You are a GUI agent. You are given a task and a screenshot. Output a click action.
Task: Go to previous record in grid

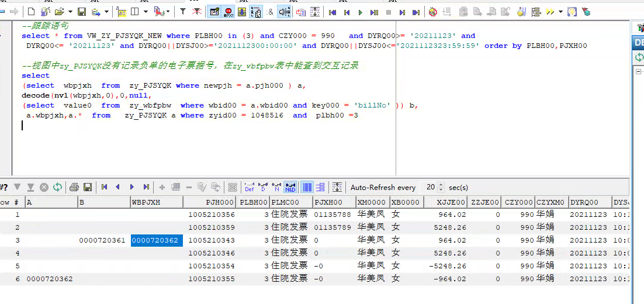point(118,187)
